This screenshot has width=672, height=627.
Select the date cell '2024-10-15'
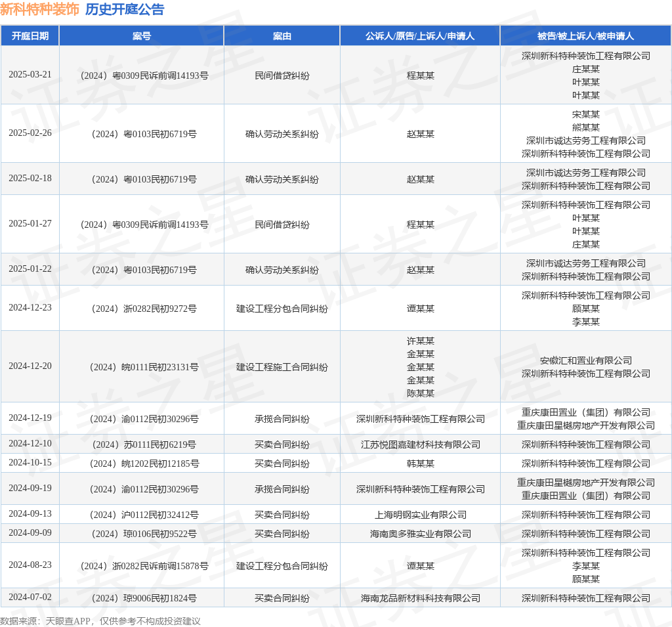[30, 462]
